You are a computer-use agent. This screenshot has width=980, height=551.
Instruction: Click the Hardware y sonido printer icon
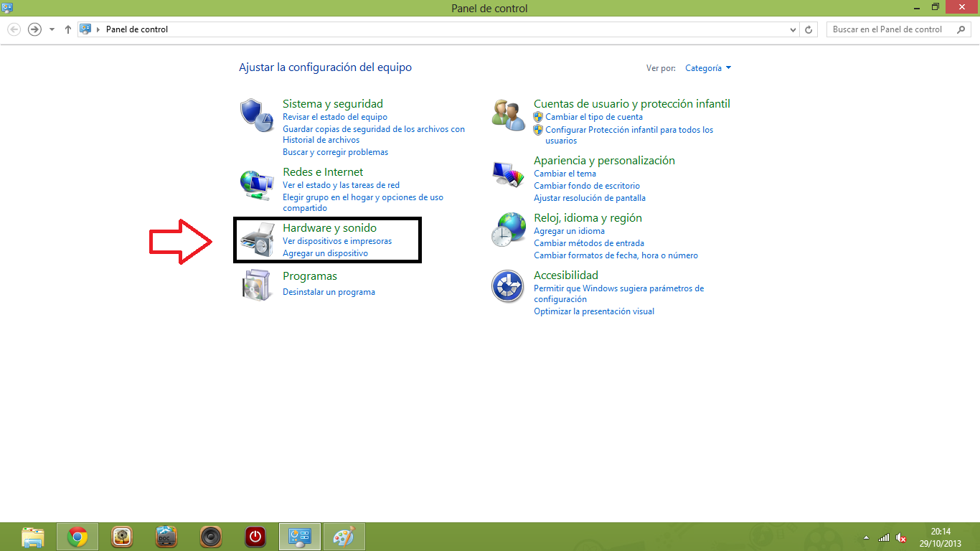click(257, 240)
